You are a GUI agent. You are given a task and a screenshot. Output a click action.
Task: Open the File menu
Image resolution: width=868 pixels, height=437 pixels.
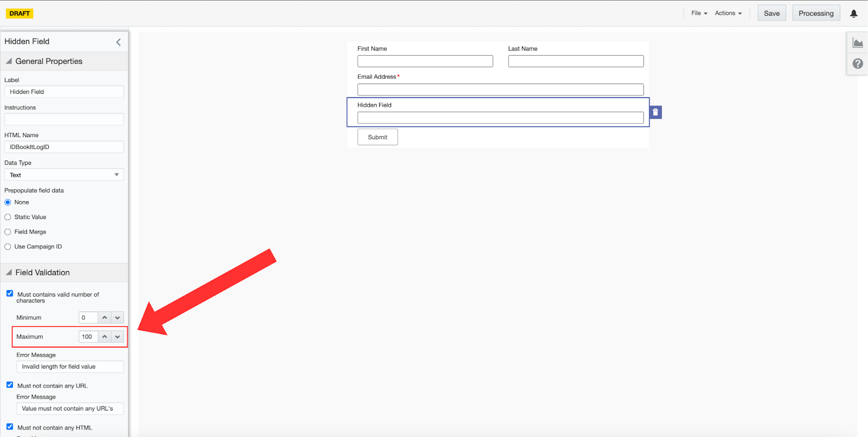pos(699,13)
